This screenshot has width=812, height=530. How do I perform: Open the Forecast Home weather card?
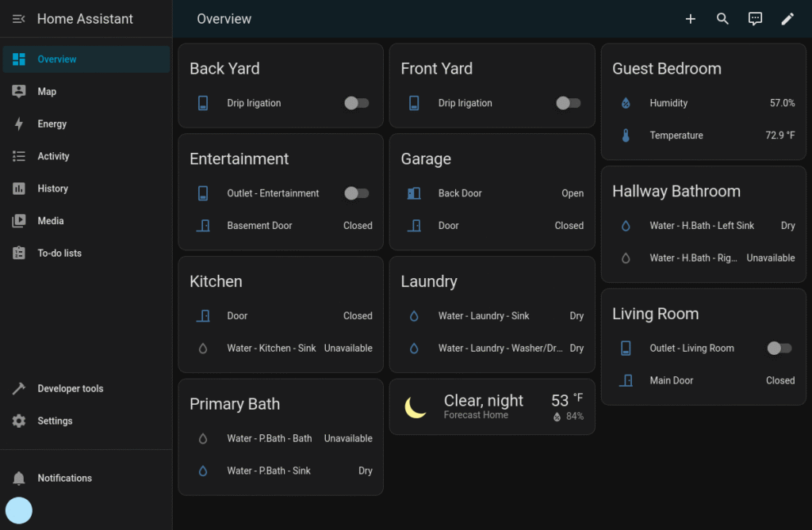[492, 406]
